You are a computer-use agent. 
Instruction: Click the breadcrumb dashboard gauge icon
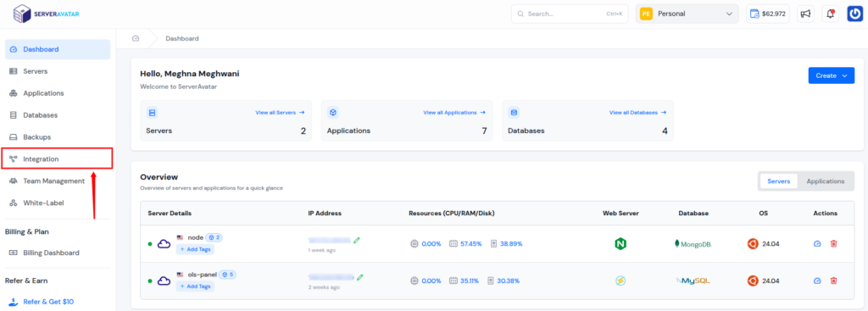(136, 39)
